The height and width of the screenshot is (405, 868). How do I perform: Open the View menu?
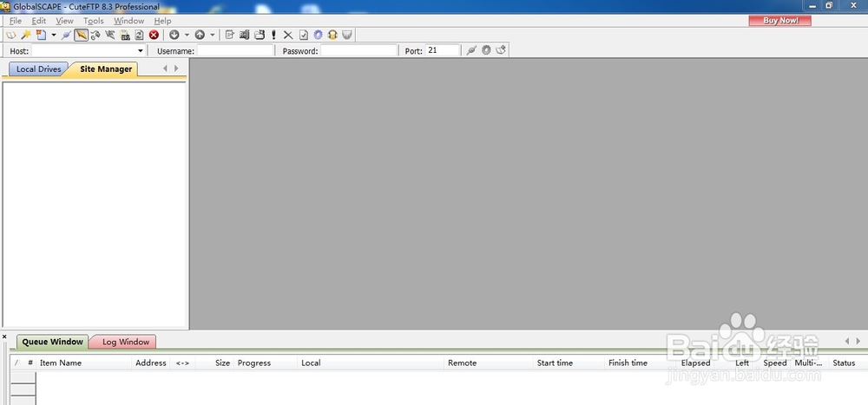tap(64, 21)
